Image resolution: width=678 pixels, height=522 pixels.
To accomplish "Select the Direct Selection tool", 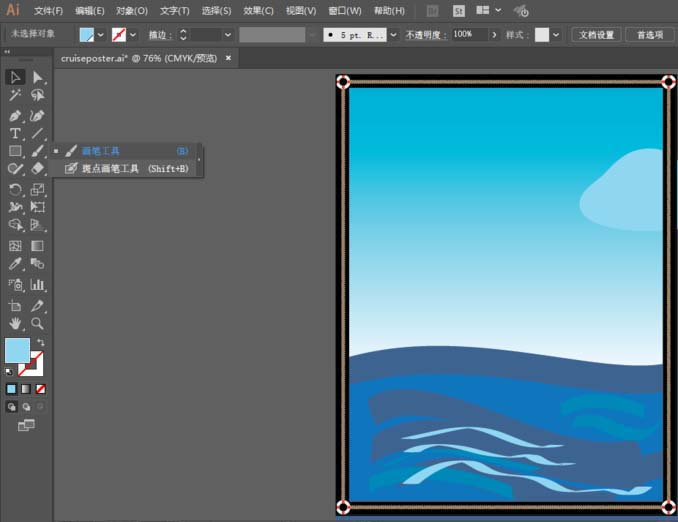I will 37,77.
